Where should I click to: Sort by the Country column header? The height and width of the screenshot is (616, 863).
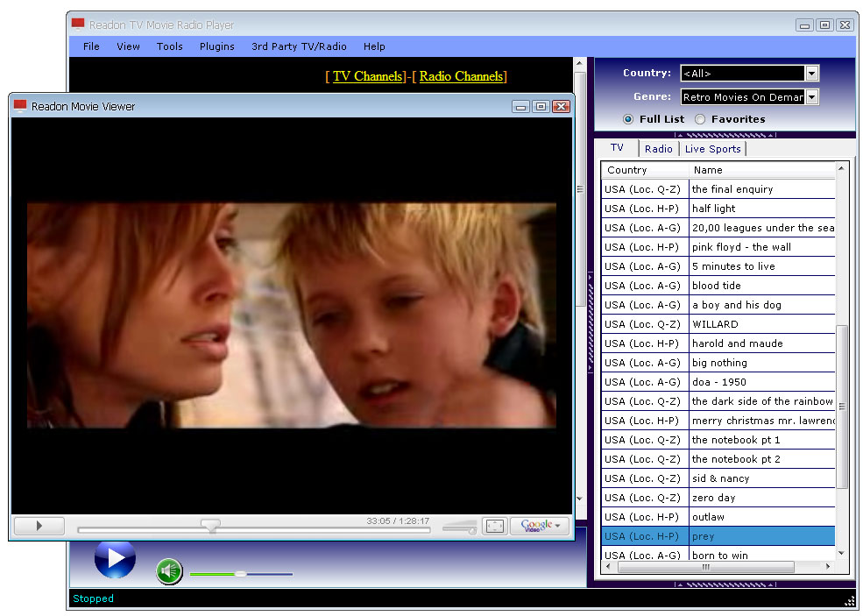click(x=645, y=170)
